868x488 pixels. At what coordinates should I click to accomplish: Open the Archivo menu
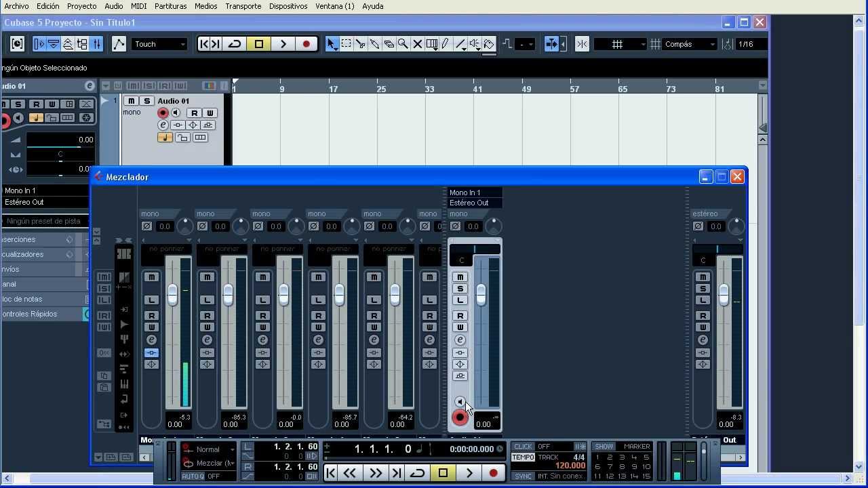click(16, 6)
